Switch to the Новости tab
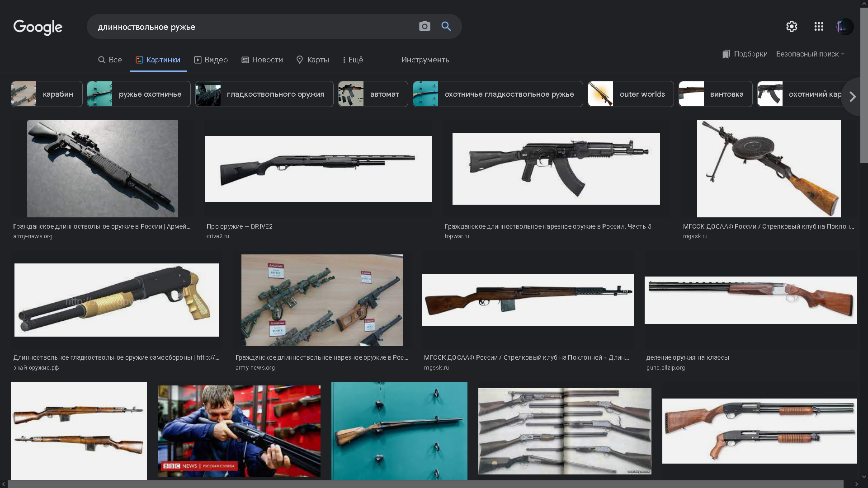This screenshot has height=488, width=868. 262,60
